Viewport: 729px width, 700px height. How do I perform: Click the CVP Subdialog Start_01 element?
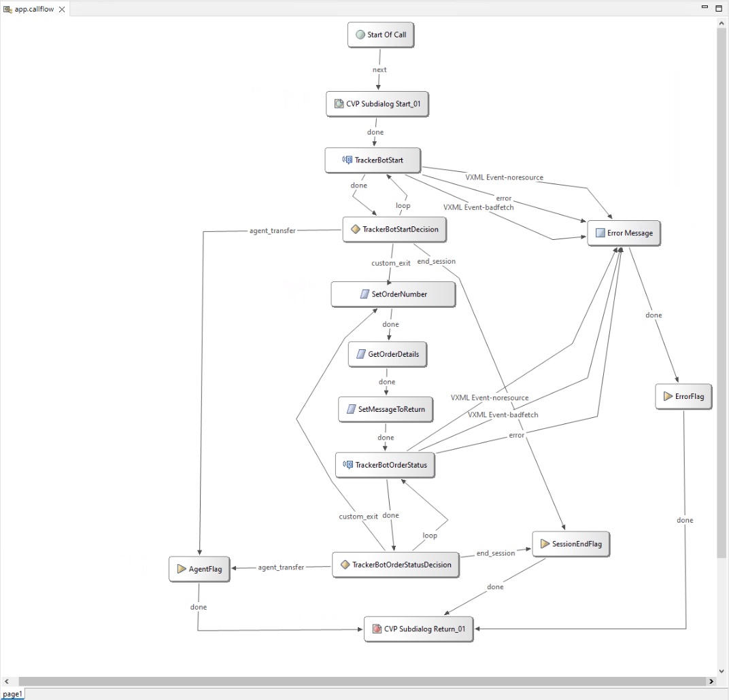(378, 105)
